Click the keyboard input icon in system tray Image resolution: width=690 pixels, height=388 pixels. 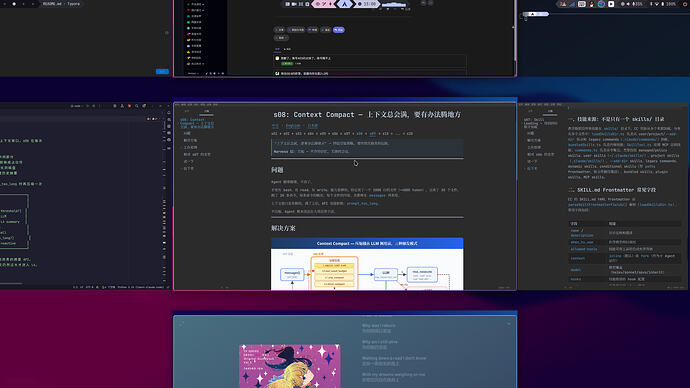point(582,4)
